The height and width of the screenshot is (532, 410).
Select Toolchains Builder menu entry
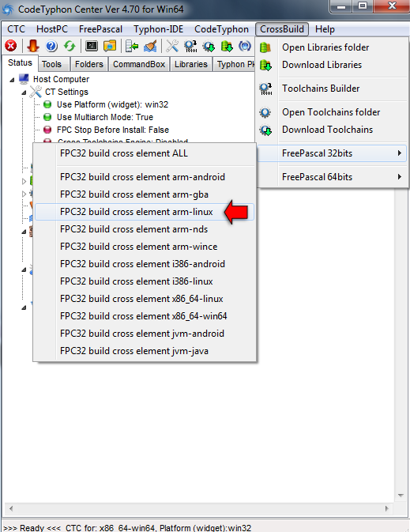pyautogui.click(x=321, y=89)
